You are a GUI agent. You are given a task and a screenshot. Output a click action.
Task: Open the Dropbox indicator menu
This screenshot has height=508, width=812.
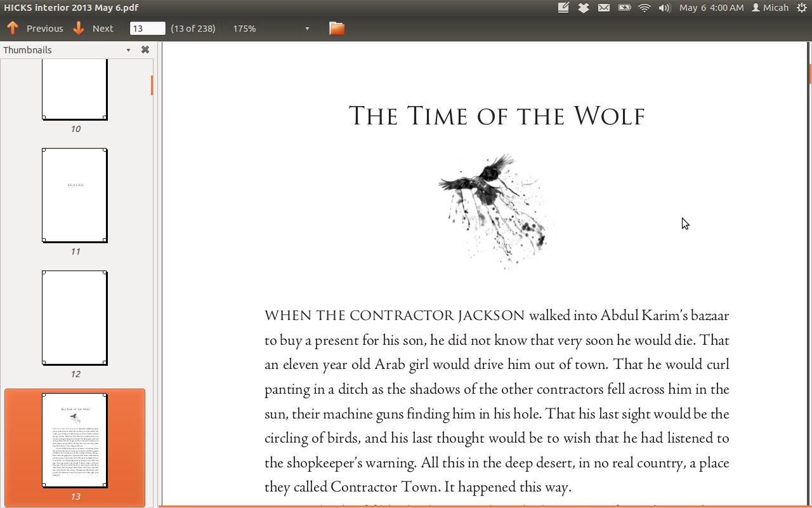pyautogui.click(x=583, y=8)
